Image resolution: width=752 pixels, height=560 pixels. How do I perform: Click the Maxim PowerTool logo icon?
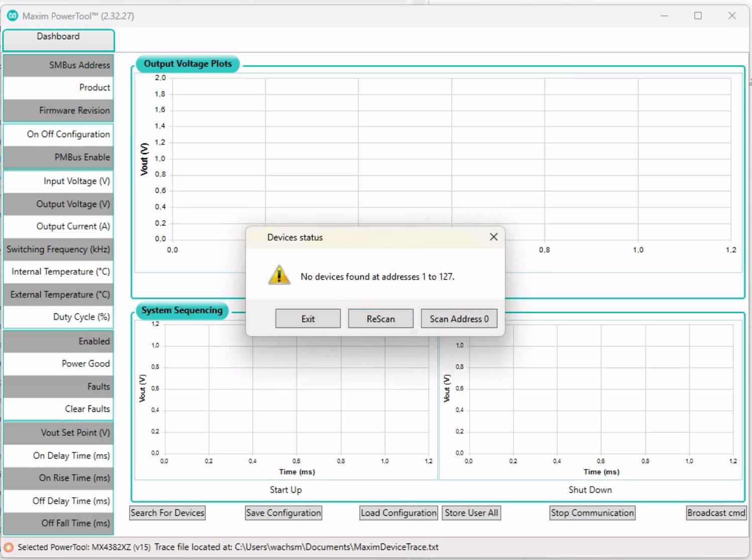(x=12, y=16)
